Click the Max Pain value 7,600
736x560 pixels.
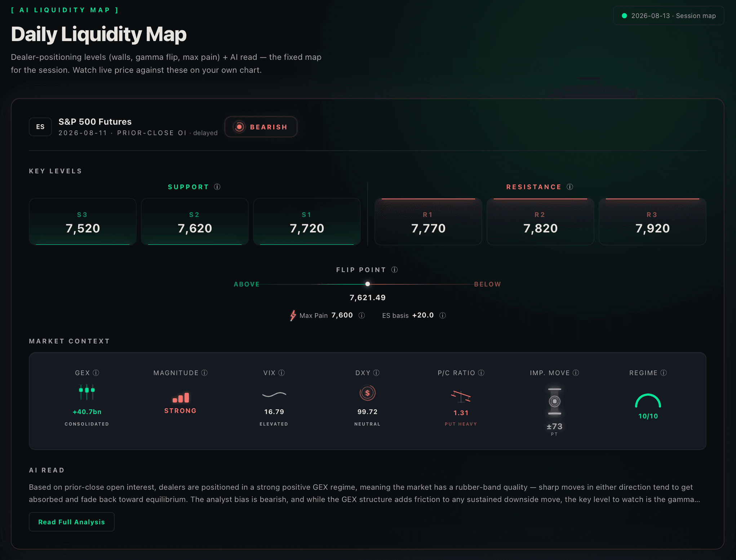click(x=342, y=315)
